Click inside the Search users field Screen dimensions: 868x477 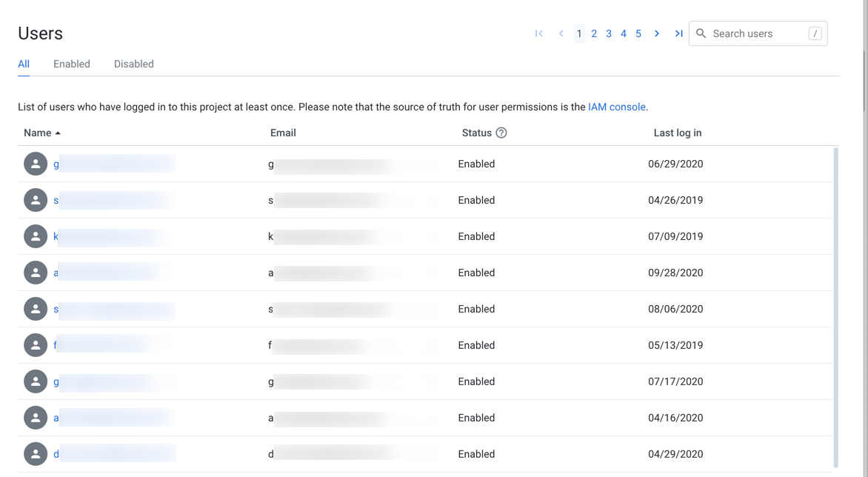(755, 33)
